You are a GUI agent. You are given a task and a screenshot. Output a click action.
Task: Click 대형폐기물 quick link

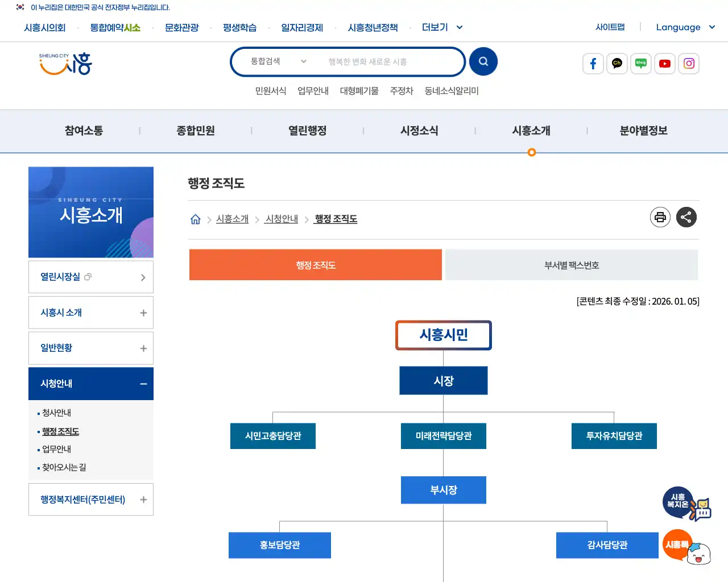(359, 91)
